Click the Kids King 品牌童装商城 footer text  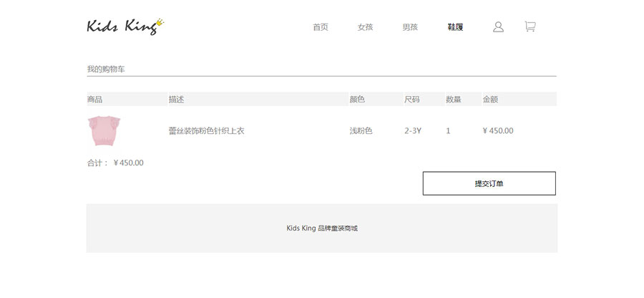pyautogui.click(x=321, y=229)
